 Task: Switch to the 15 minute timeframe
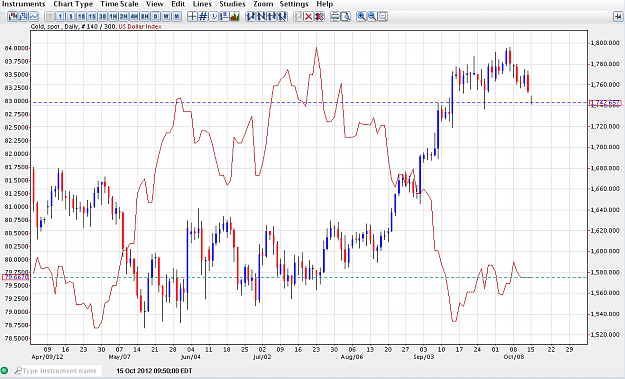tap(92, 16)
